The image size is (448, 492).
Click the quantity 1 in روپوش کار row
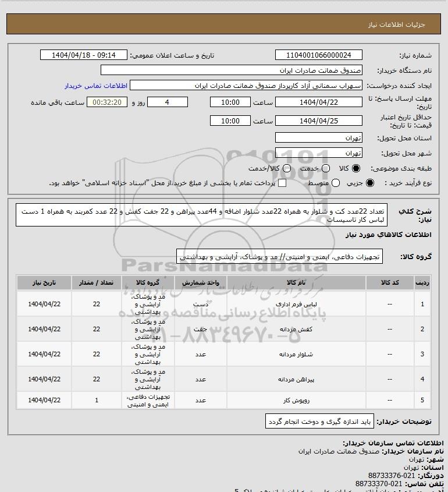96,400
